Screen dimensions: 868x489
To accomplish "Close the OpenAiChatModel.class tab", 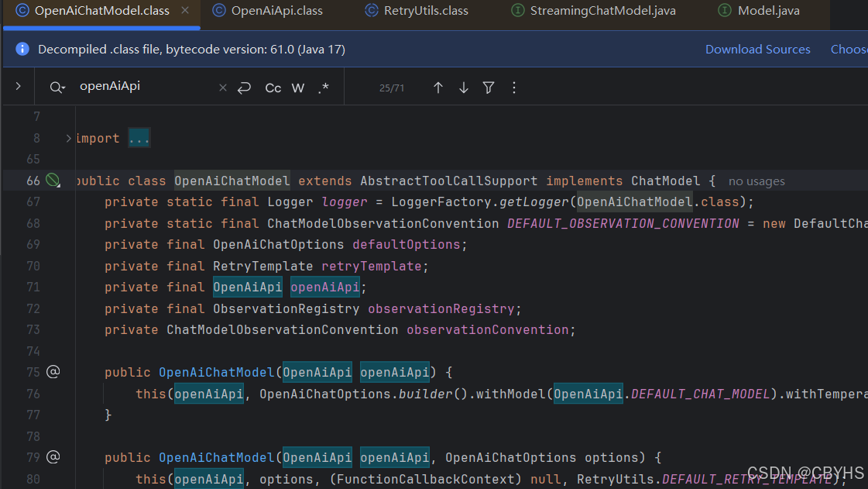I will click(185, 11).
